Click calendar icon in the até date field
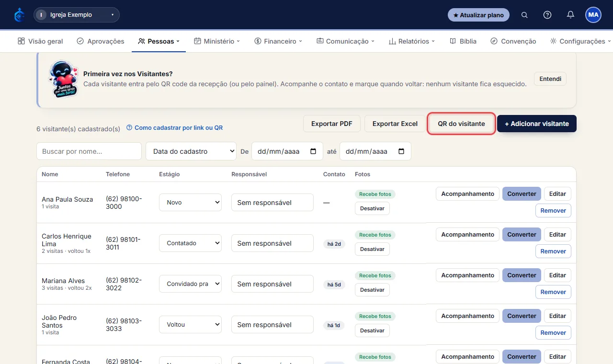The width and height of the screenshot is (613, 364). pos(401,151)
